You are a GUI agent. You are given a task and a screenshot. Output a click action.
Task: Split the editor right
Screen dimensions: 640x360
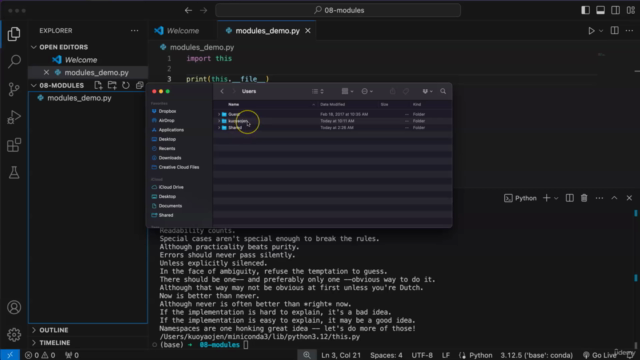coord(614,31)
